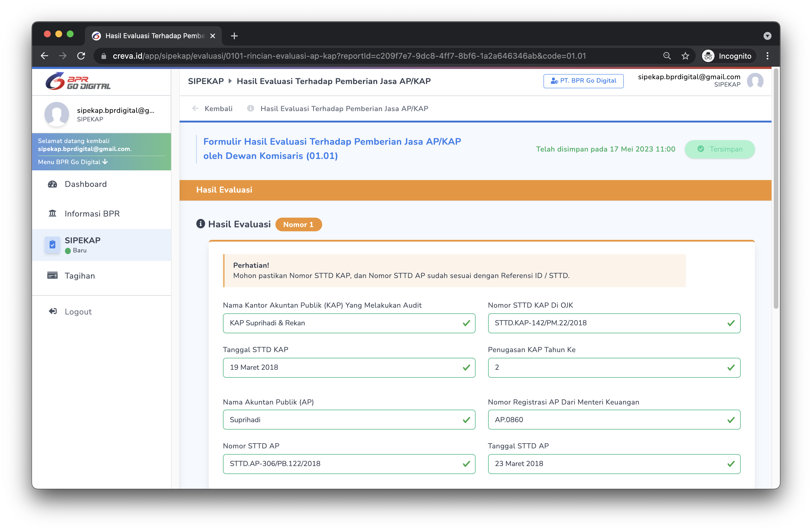This screenshot has height=531, width=812.
Task: Expand Menu BPR Go Digital arrow
Action: (105, 162)
